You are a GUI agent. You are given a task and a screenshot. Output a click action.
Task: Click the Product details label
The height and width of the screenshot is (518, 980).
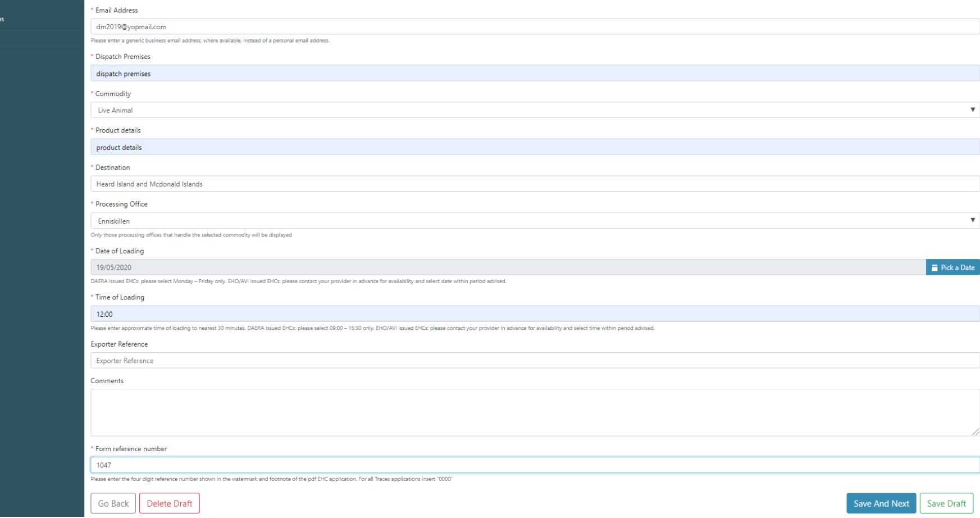(x=118, y=130)
